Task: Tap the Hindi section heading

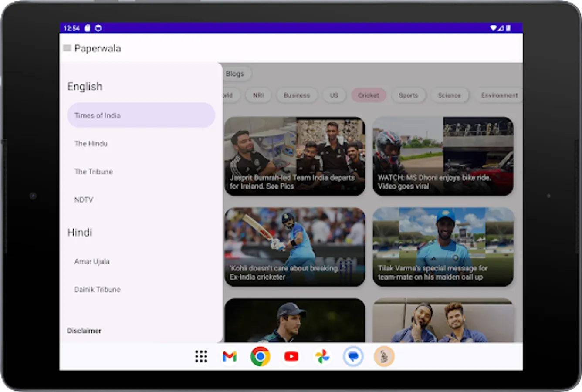Action: (79, 232)
